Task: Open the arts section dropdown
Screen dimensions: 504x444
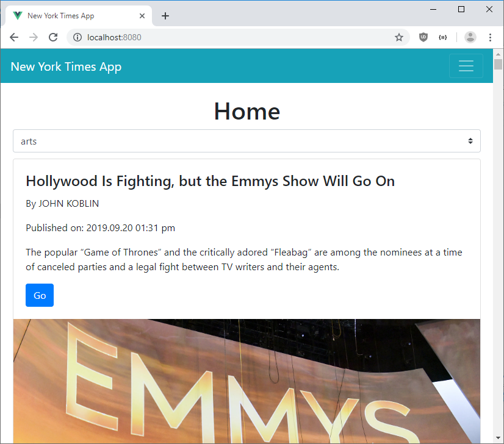Action: [x=247, y=141]
